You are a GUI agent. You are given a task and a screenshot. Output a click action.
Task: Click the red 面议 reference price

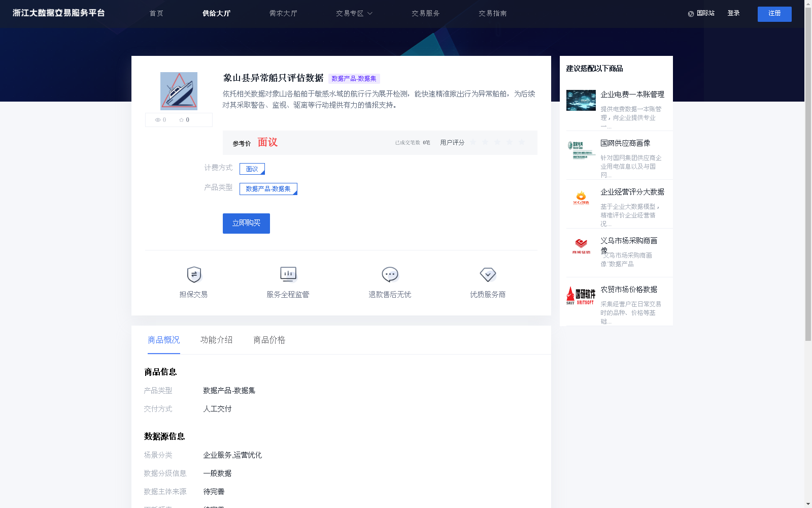[x=267, y=143]
